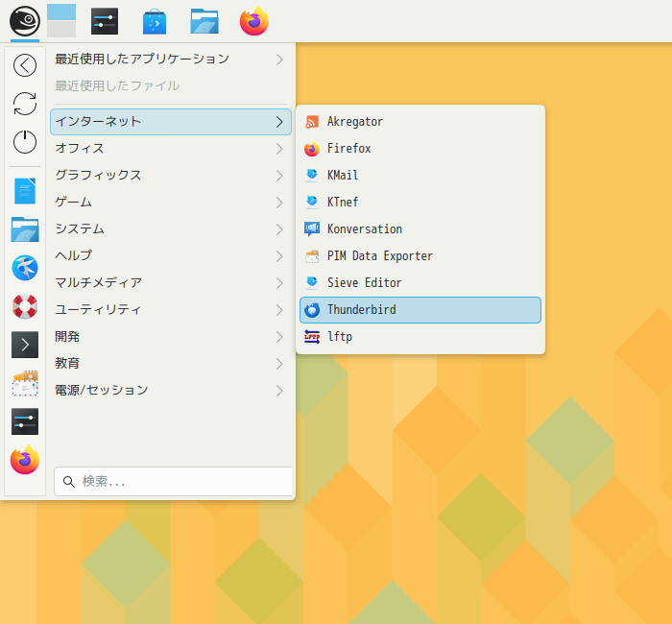Expand the ヘルプ category chevron
672x624 pixels.
click(279, 256)
